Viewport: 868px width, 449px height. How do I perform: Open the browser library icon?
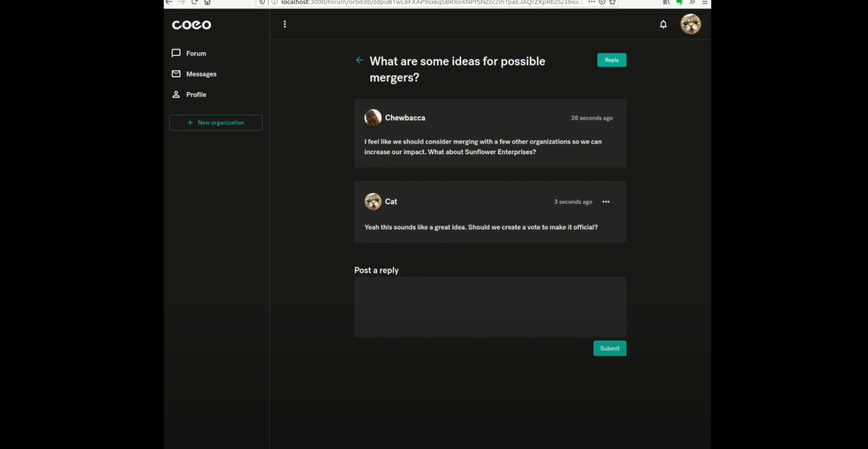tap(666, 2)
